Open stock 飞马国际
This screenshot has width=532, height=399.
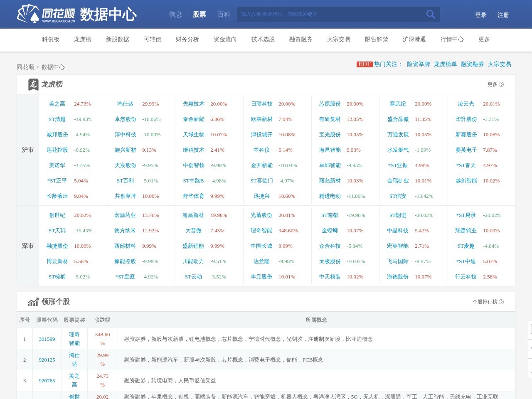pos(398,261)
